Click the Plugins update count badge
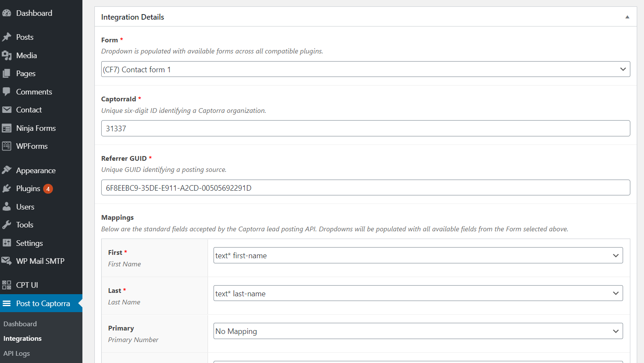 48,189
